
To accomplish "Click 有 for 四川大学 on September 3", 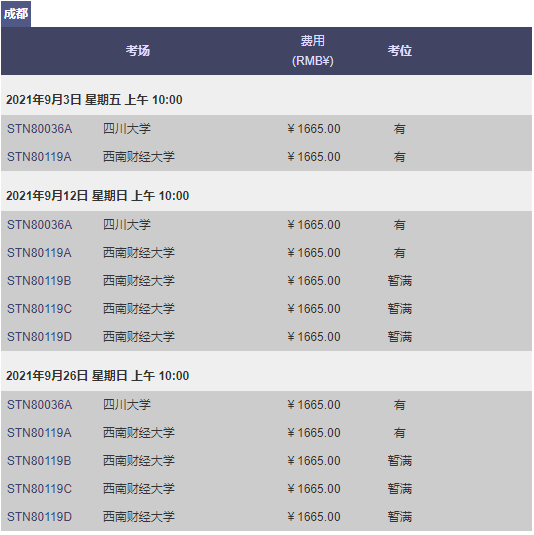I will point(400,129).
